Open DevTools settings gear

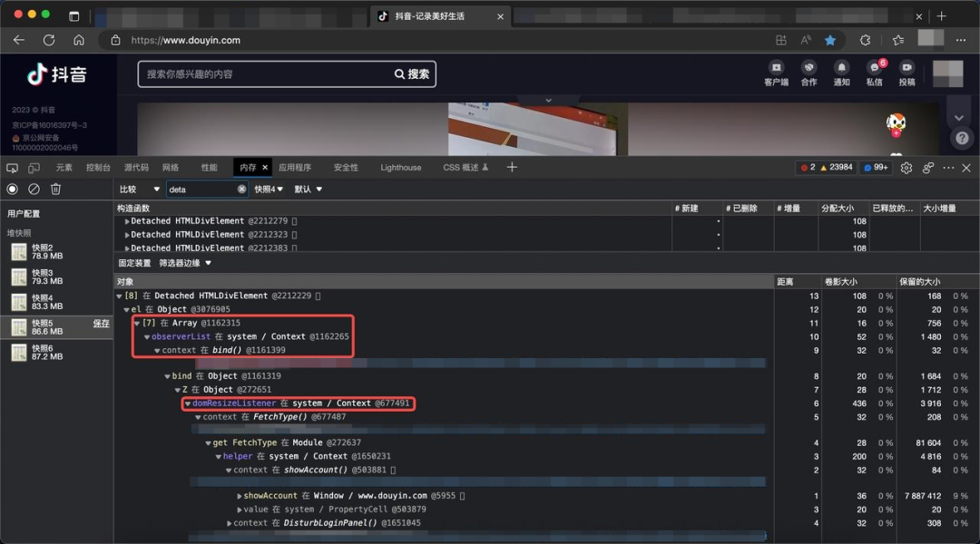coord(906,168)
